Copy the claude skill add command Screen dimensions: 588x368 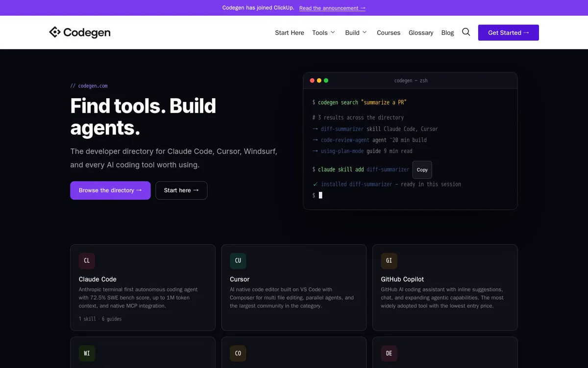point(422,170)
